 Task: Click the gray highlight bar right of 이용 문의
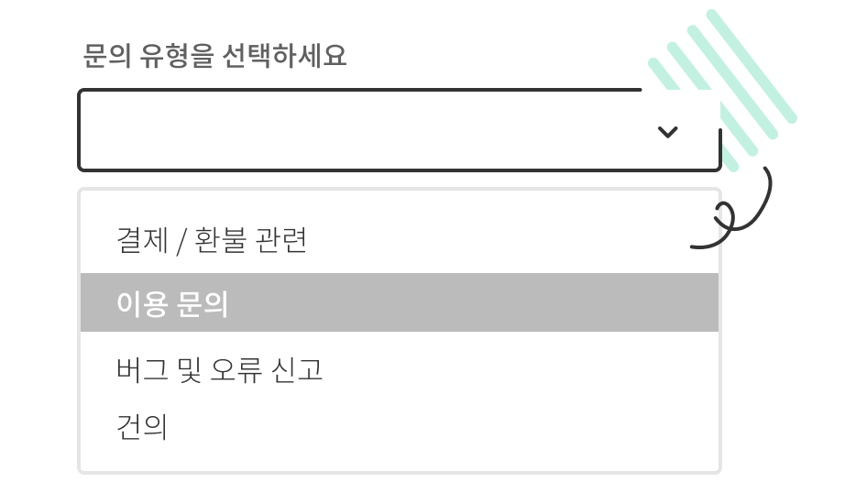(474, 302)
